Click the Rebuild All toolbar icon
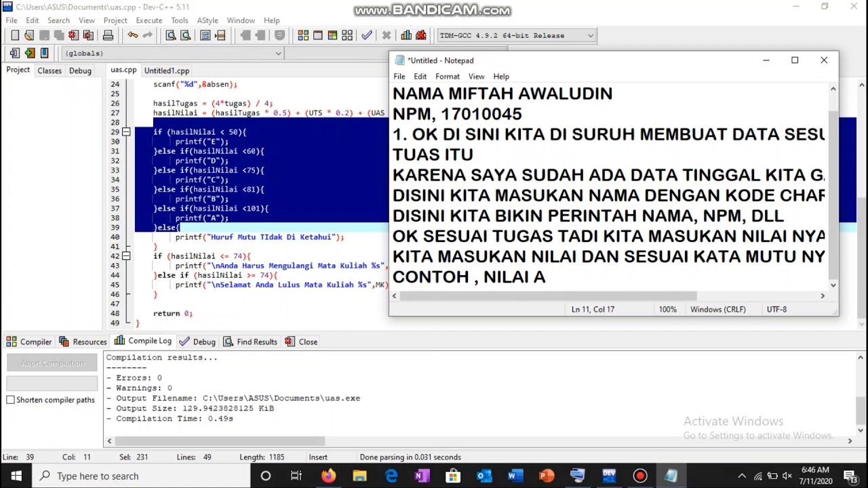Screen dimensions: 868x488 point(347,35)
